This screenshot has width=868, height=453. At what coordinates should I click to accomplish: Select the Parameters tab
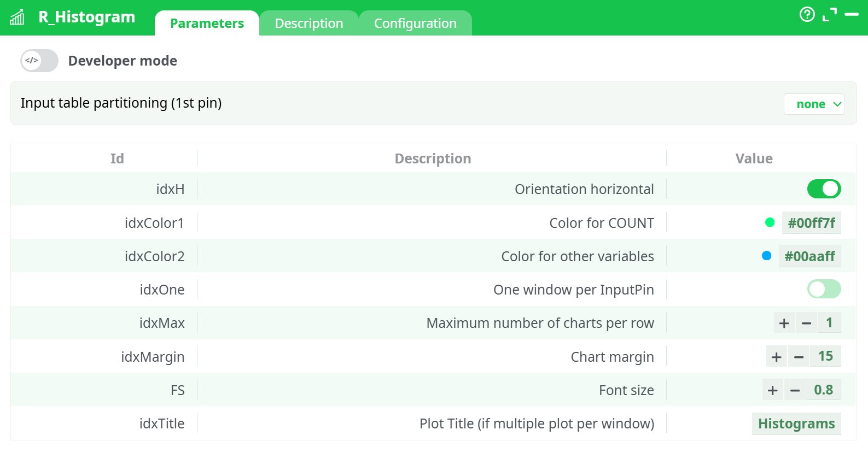tap(207, 23)
